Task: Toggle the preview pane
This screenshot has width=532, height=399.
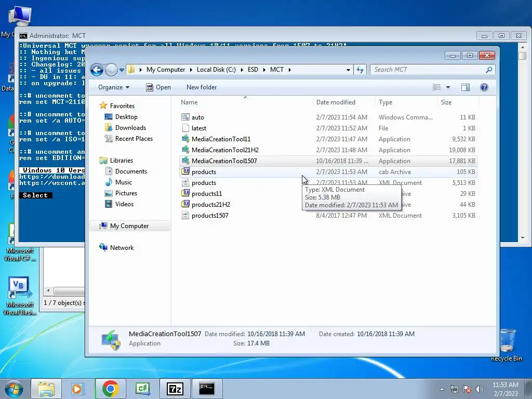Action: click(x=465, y=87)
